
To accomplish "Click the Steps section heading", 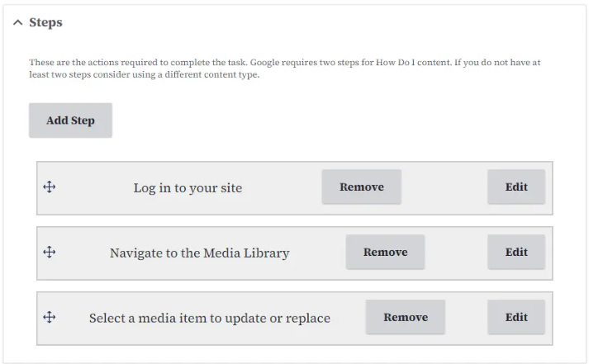I will pyautogui.click(x=45, y=22).
